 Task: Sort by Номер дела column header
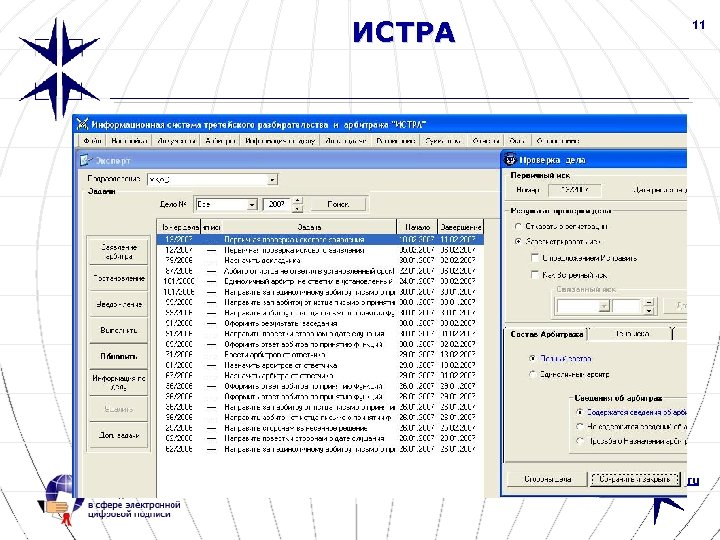pos(180,227)
